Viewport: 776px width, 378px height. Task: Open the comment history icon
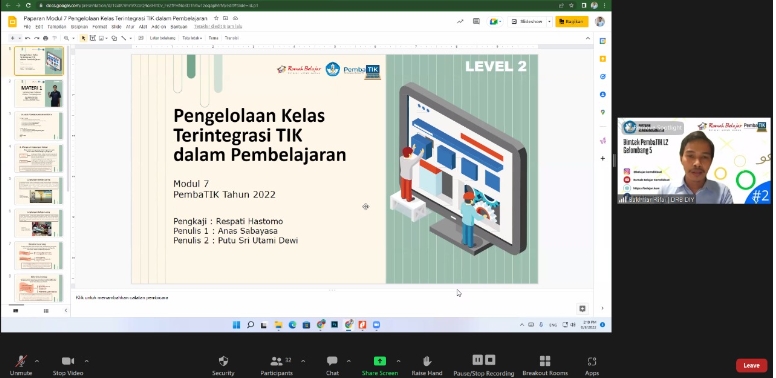476,21
